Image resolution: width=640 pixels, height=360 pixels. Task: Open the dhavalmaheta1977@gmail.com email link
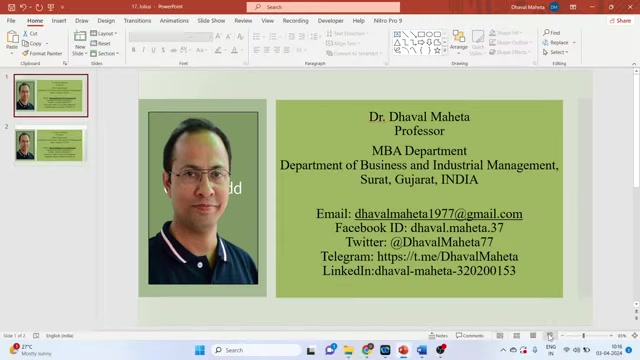click(x=438, y=213)
